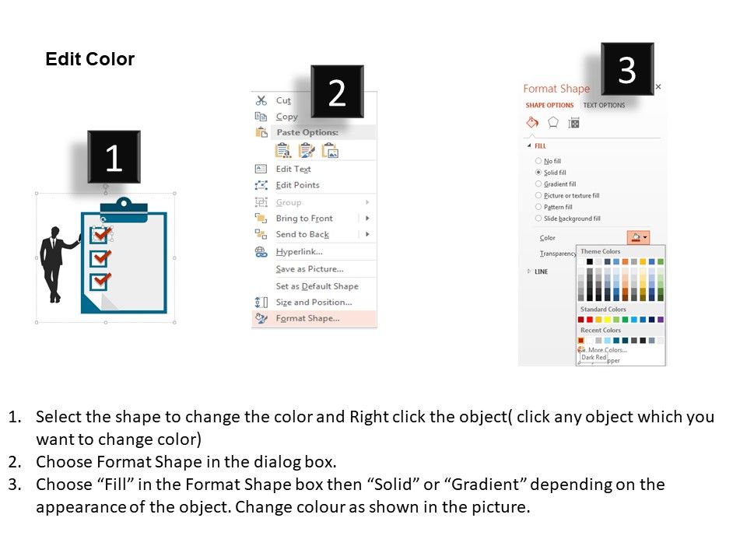Collapse the FILL section
Screen dimensions: 747x560
[530, 145]
